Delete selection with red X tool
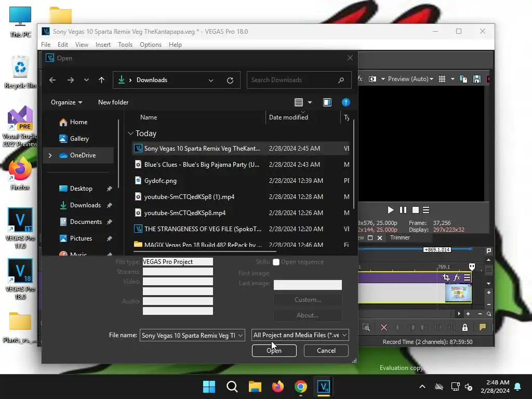The width and height of the screenshot is (532, 399). [x=384, y=327]
